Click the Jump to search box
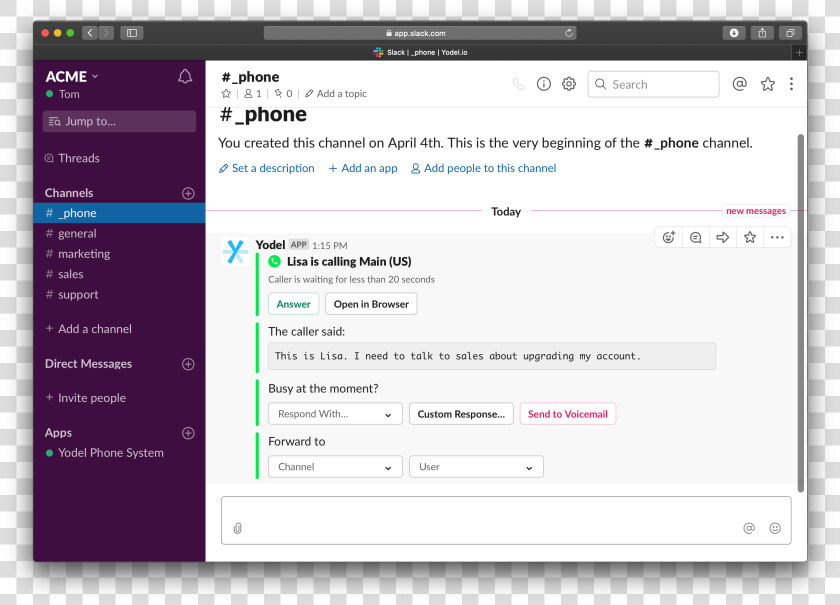Viewport: 840px width, 605px height. pos(119,122)
